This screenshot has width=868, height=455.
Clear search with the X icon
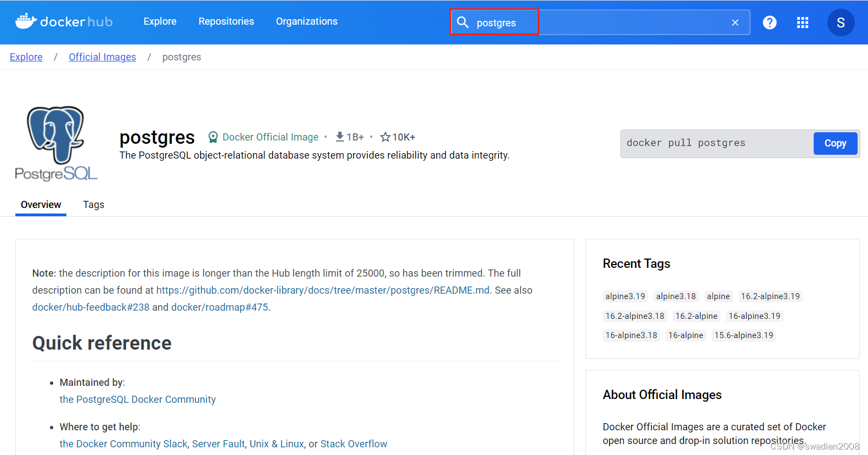pos(735,23)
